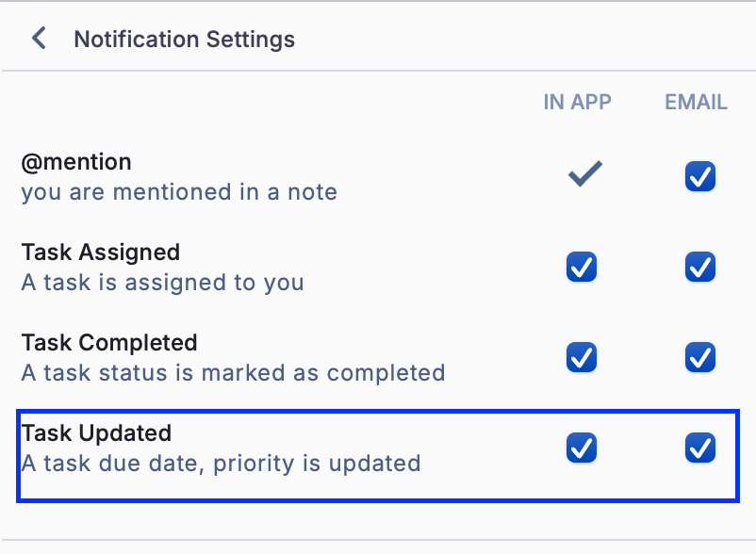
Task: Disable in-app alerts for Task Updated
Action: point(581,448)
